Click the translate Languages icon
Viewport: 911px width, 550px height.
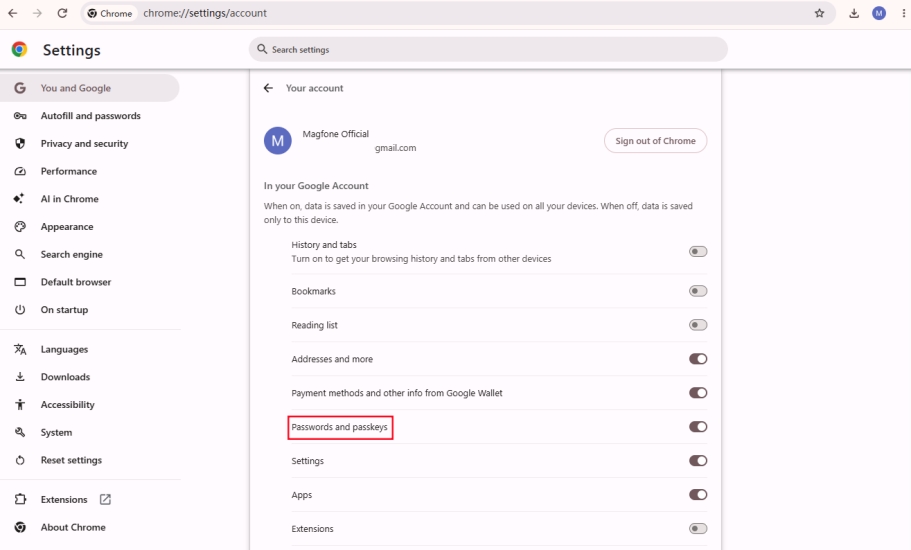[x=20, y=349]
